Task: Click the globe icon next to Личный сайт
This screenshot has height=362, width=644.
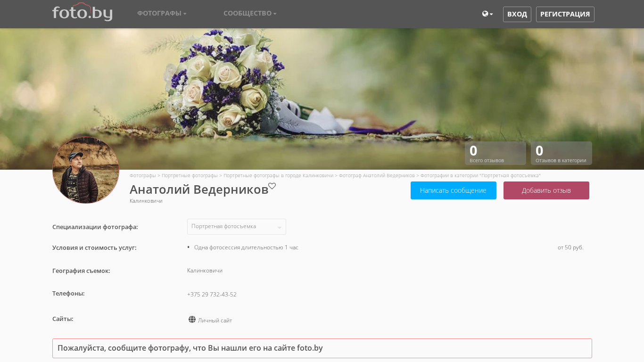Action: pyautogui.click(x=192, y=320)
